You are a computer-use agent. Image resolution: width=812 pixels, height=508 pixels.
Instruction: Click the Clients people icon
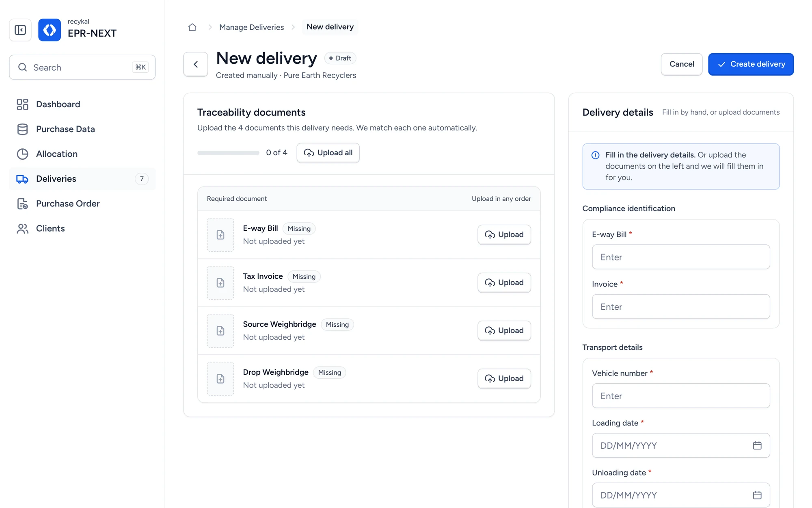coord(22,228)
